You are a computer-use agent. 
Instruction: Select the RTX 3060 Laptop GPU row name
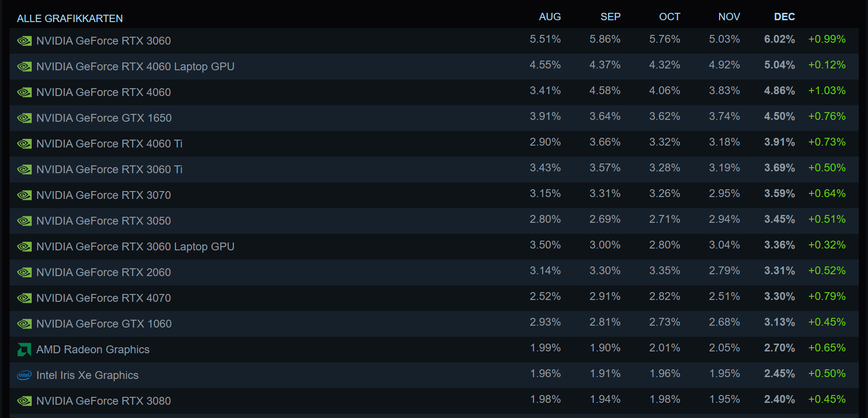click(135, 247)
